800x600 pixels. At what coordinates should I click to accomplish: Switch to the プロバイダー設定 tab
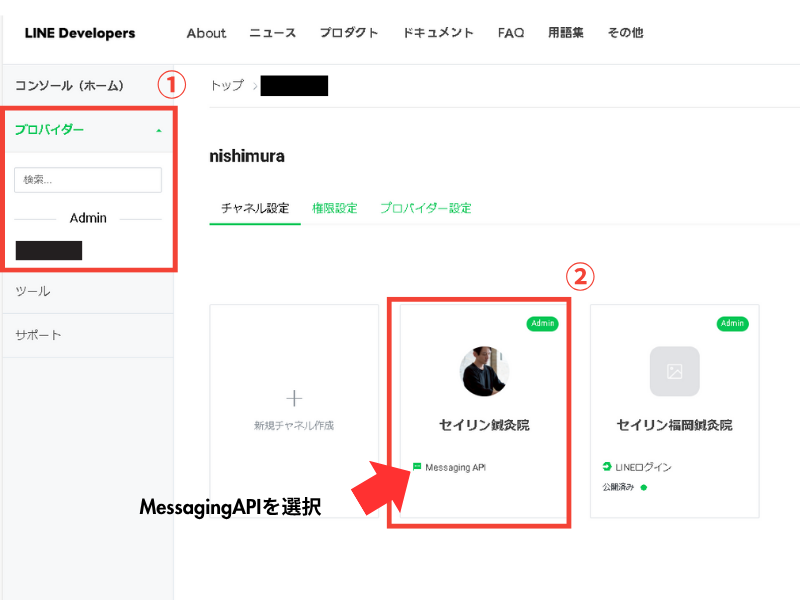[x=425, y=208]
